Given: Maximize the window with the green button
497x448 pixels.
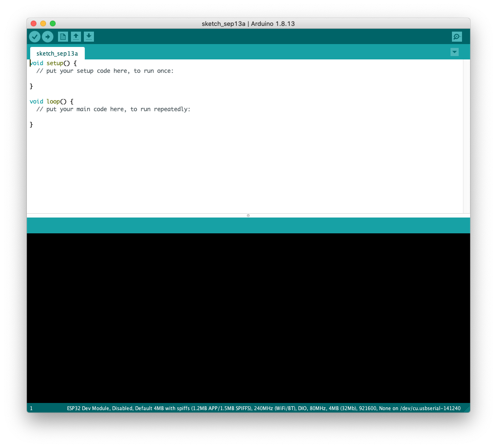Looking at the screenshot, I should pyautogui.click(x=53, y=23).
